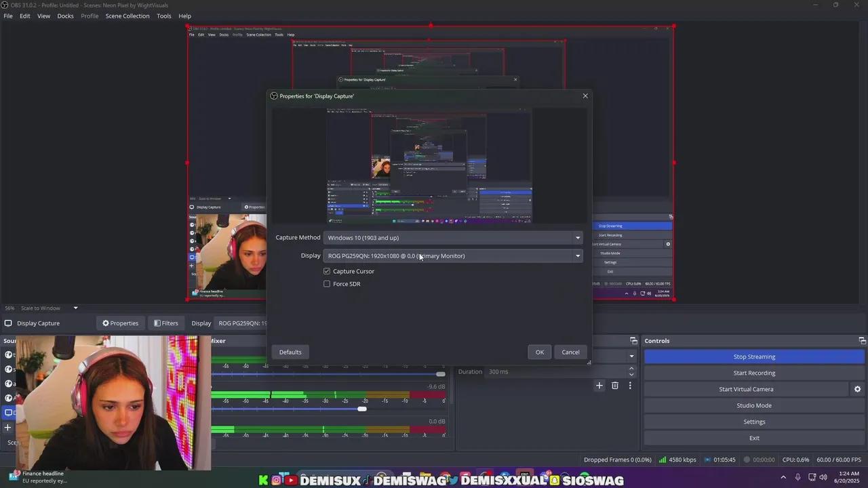Click the Display Capture preview thumbnail in dialog
868x488 pixels.
tap(429, 165)
